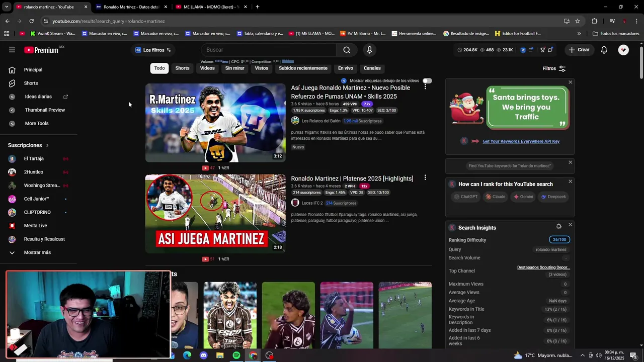Select the Videos filter chip
The height and width of the screenshot is (362, 644).
[207, 68]
